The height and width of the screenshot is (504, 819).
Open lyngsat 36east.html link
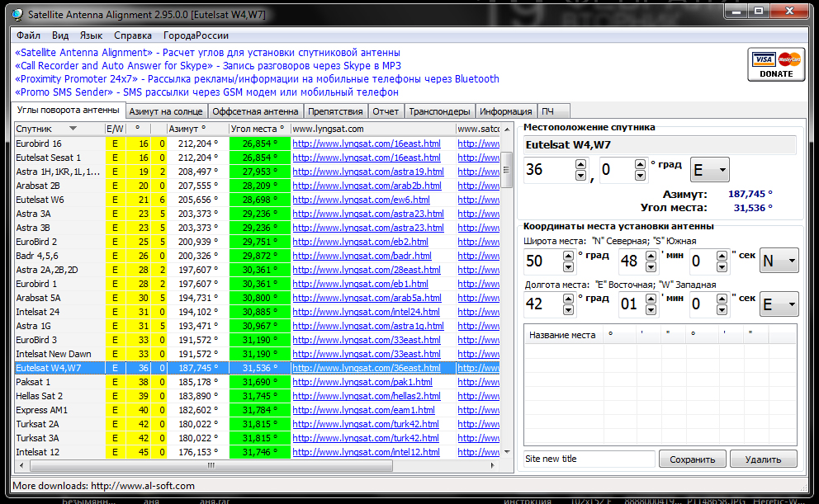tap(366, 368)
